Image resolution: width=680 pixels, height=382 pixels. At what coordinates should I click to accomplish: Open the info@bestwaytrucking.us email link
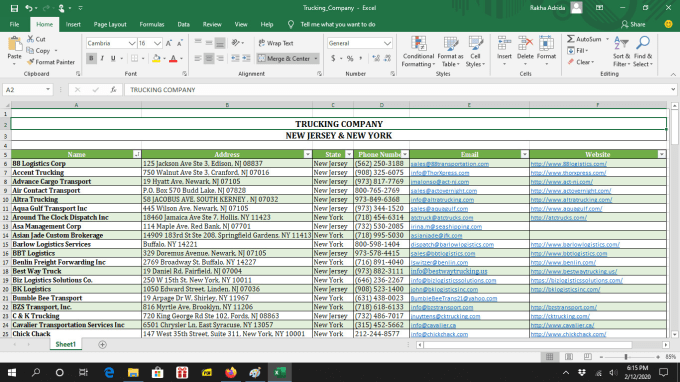point(449,271)
